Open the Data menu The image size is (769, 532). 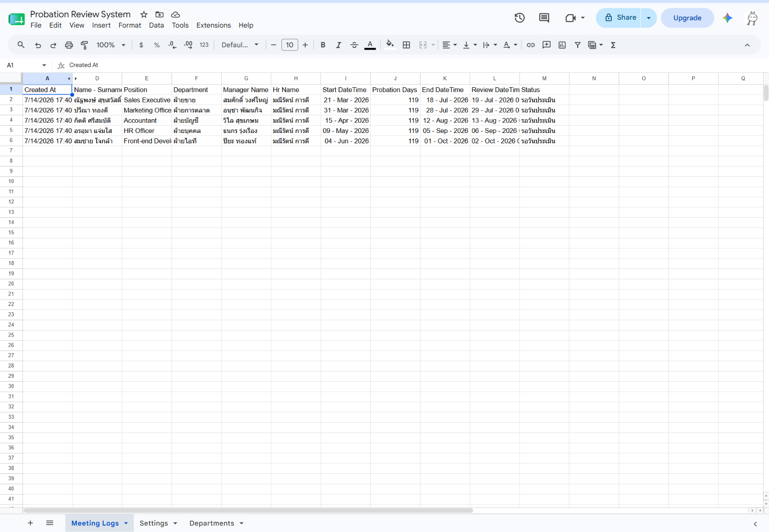(x=156, y=25)
